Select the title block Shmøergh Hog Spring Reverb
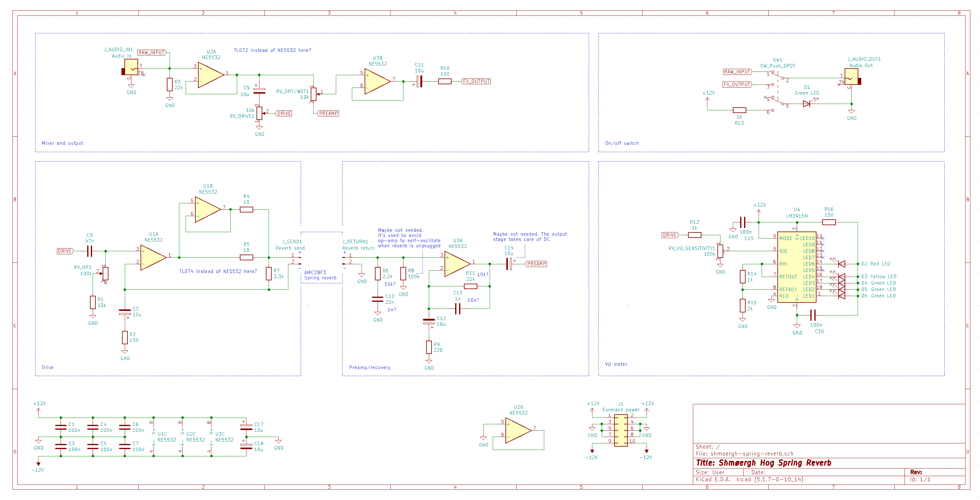Viewport: 980px width, 500px height. 764,463
